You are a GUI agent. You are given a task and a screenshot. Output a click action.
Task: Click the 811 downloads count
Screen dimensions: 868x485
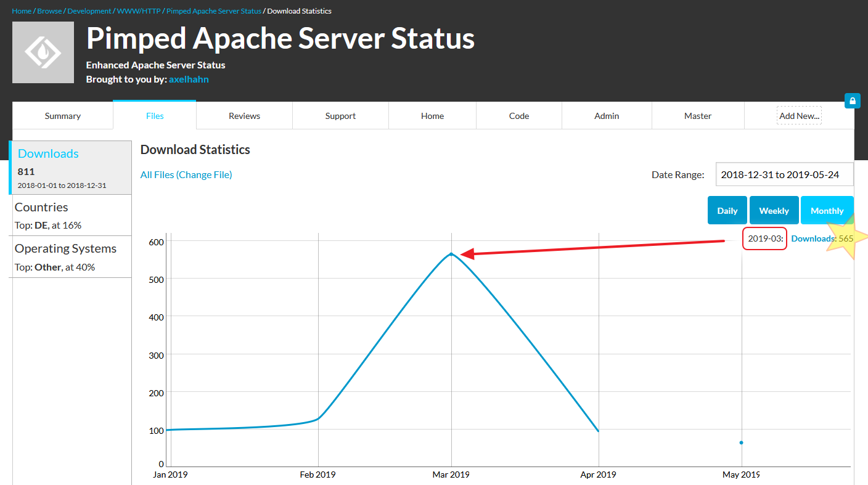click(x=27, y=172)
